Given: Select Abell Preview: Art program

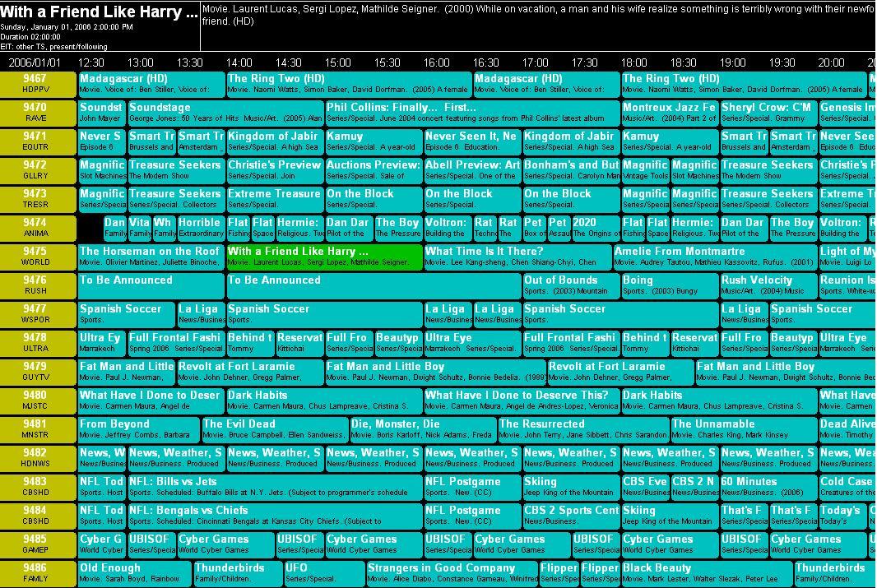Looking at the screenshot, I should click(472, 170).
